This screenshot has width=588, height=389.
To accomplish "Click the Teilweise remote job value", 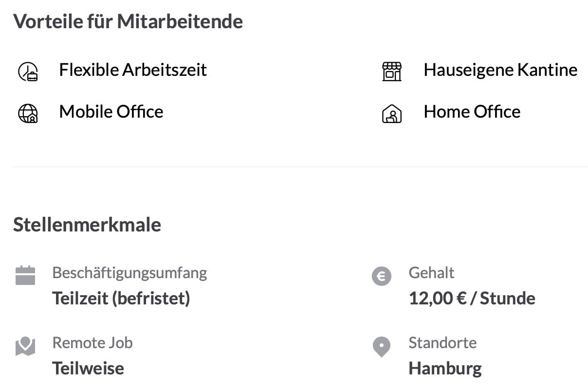I will (88, 368).
